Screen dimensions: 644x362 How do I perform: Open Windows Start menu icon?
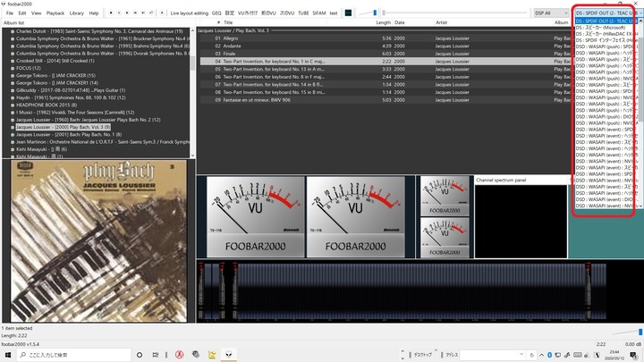point(9,355)
